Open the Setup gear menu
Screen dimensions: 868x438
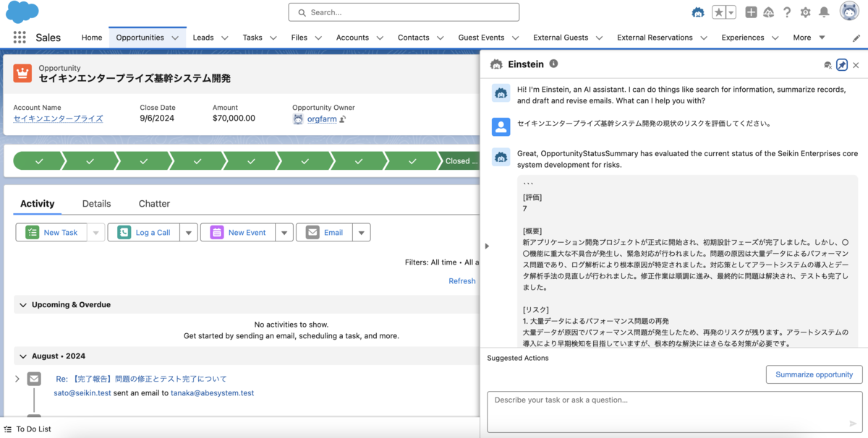805,12
